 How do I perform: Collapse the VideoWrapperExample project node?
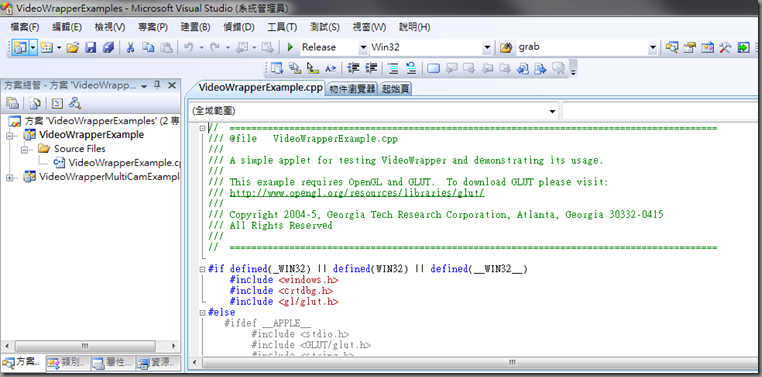[9, 135]
